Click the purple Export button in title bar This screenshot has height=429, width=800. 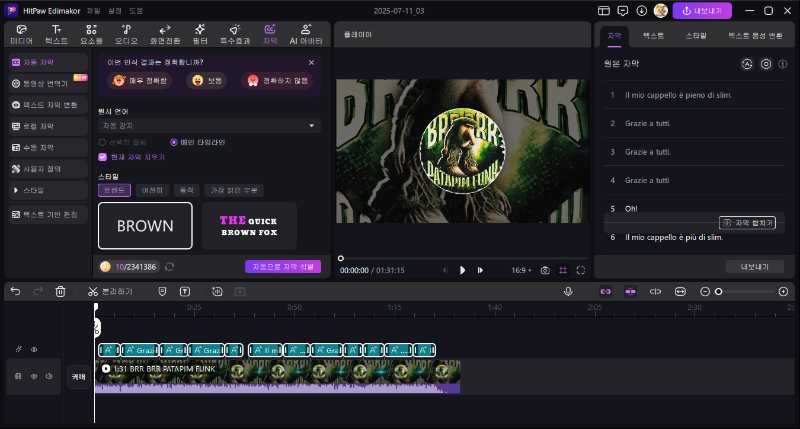702,11
